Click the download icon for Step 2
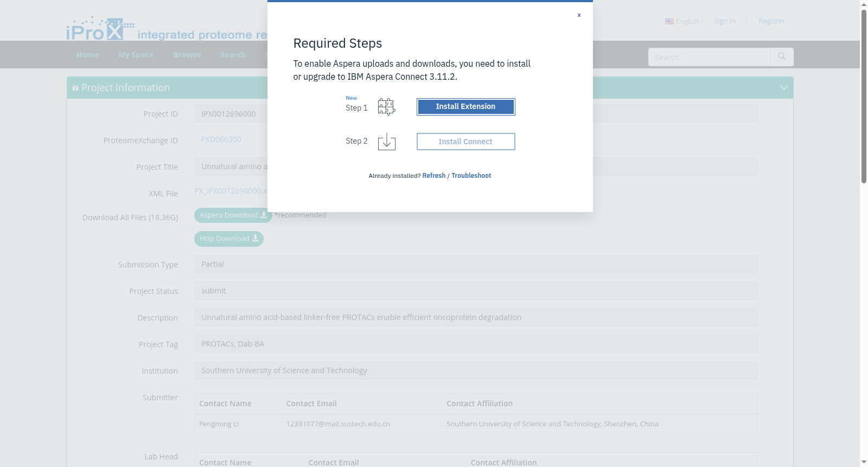This screenshot has height=467, width=868. tap(386, 142)
